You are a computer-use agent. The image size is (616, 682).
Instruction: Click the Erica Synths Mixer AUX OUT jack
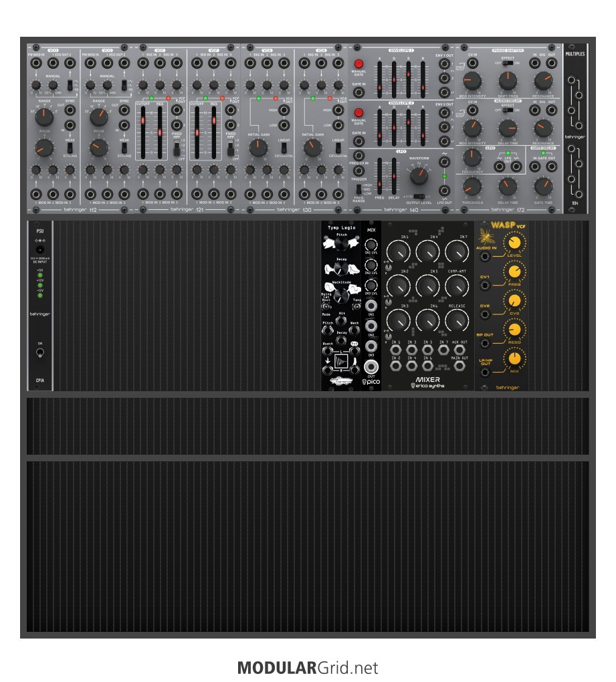[x=459, y=350]
